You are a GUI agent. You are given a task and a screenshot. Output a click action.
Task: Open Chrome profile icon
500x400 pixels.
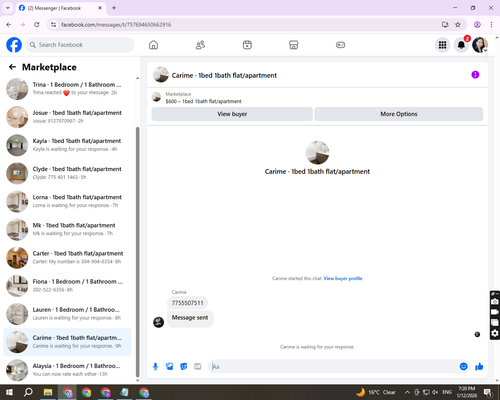pyautogui.click(x=477, y=24)
